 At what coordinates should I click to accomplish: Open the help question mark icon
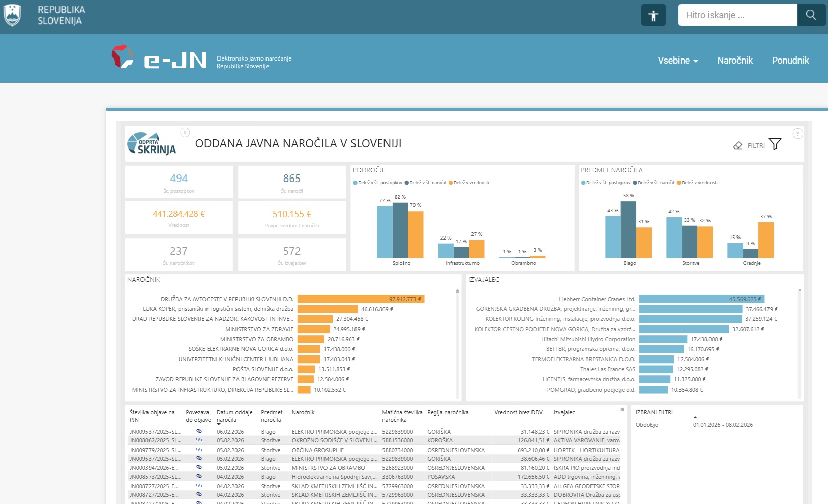pyautogui.click(x=797, y=134)
